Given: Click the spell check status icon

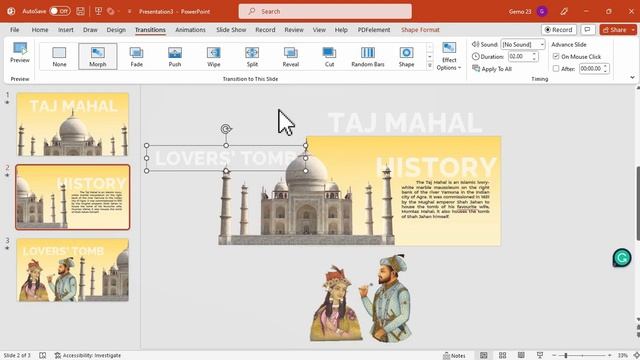Looking at the screenshot, I should 42,356.
